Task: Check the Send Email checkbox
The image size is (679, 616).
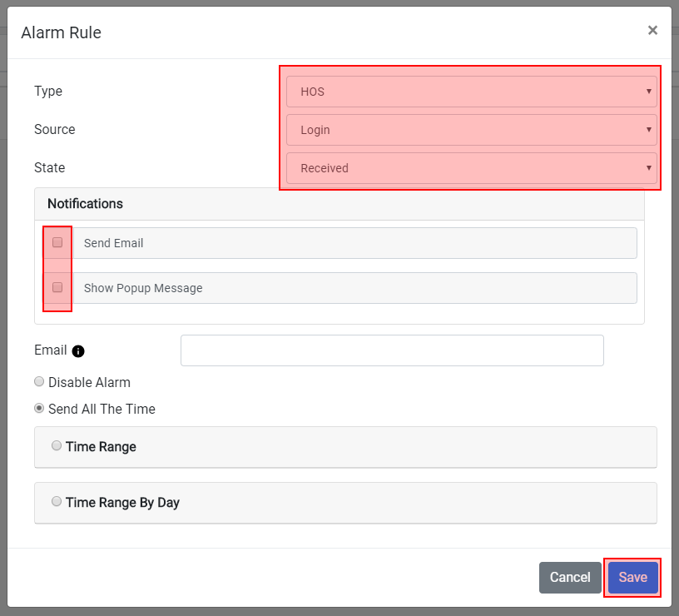Action: click(57, 242)
